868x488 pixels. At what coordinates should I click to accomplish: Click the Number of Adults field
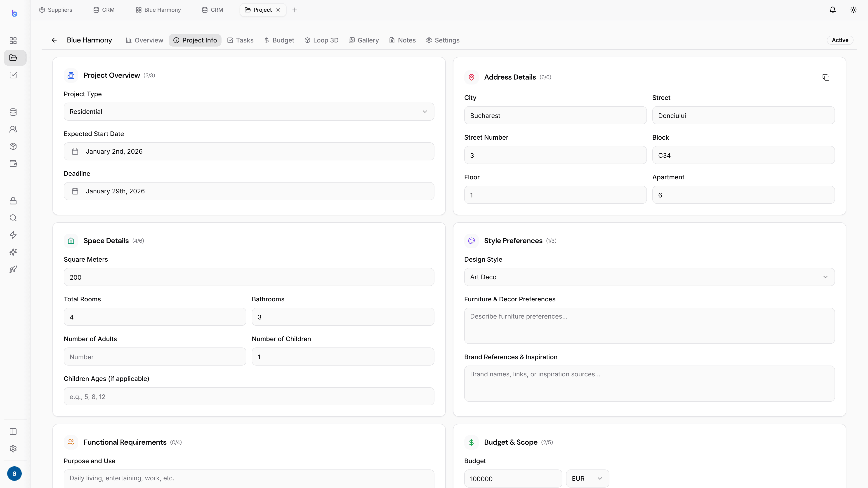(x=155, y=357)
